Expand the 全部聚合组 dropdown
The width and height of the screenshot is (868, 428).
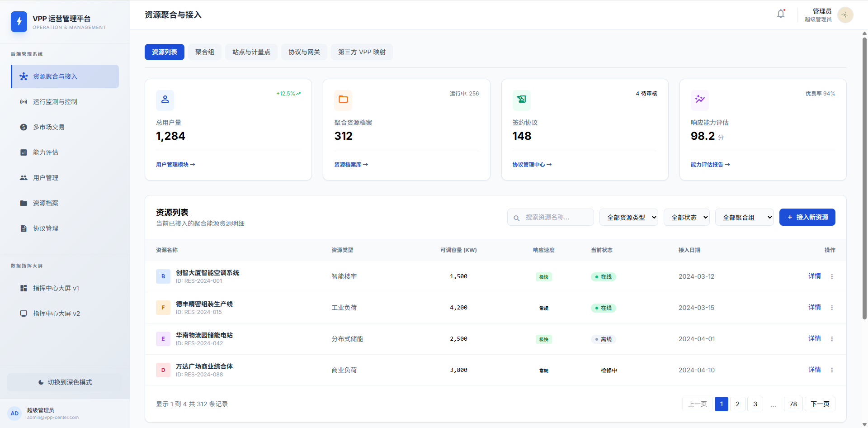pos(744,218)
